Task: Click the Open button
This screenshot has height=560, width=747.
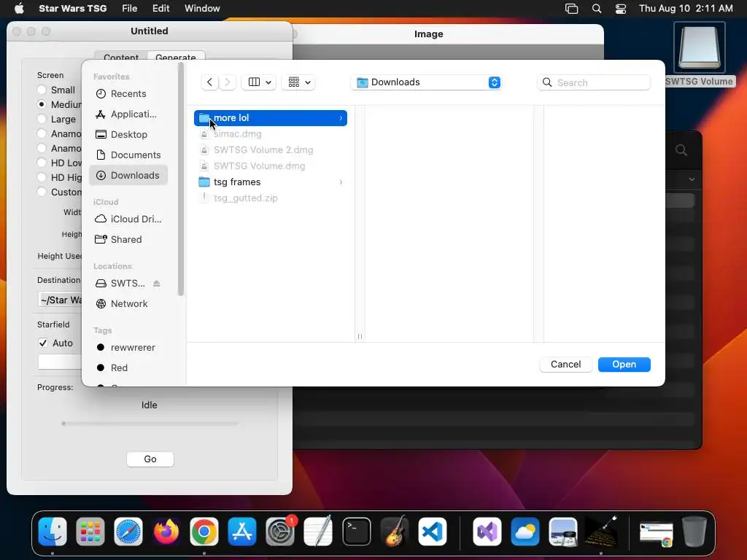Action: 624,365
